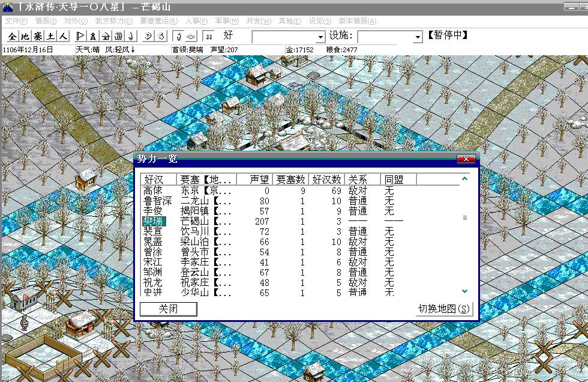This screenshot has width=588, height=382.
Task: Click the 地 toolbar icon
Action: click(x=25, y=37)
